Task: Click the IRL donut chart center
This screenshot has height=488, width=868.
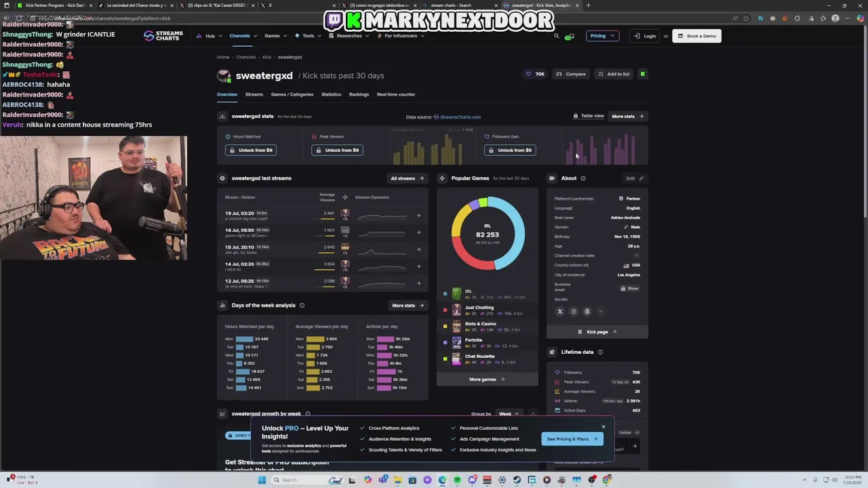Action: pyautogui.click(x=488, y=233)
